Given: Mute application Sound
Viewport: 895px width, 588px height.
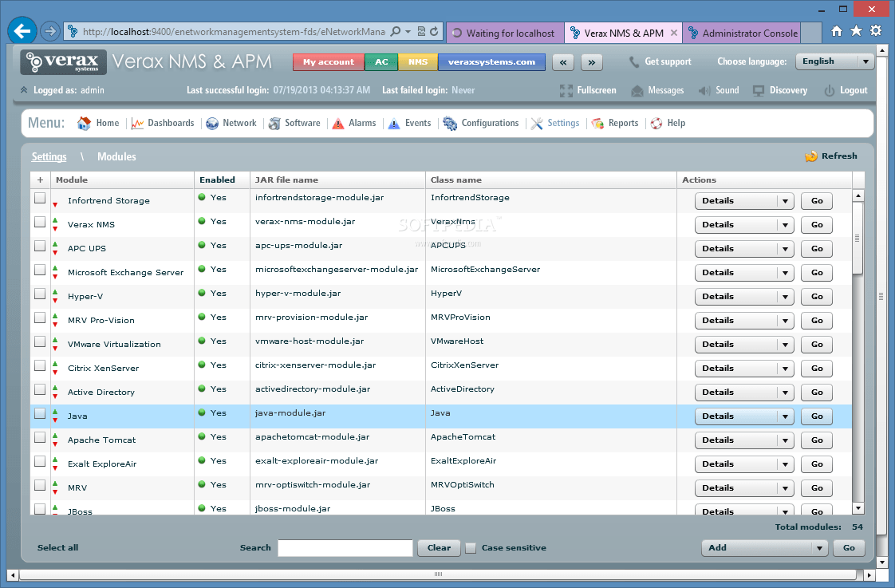Looking at the screenshot, I should [718, 90].
